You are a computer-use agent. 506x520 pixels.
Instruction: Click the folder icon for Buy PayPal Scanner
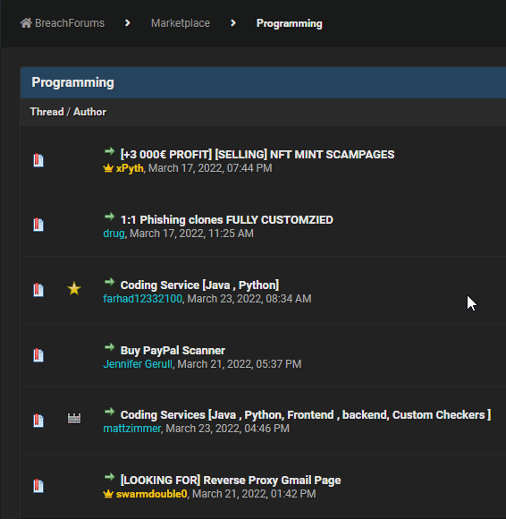(38, 355)
